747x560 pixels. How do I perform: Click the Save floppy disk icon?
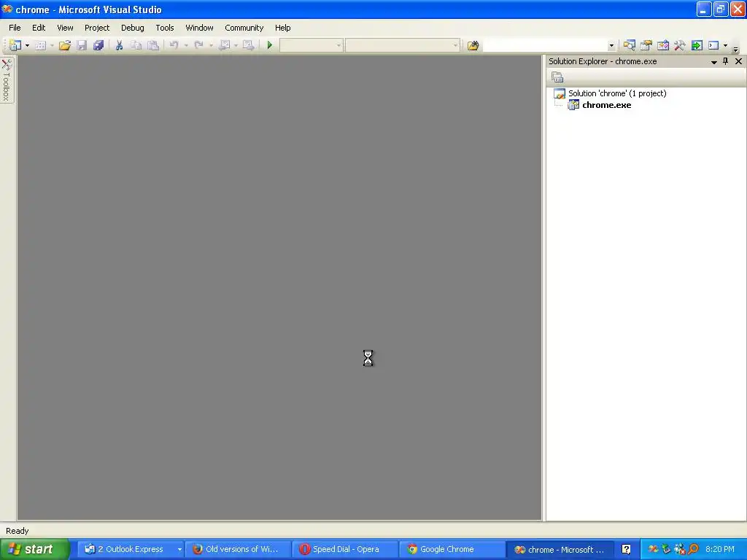pyautogui.click(x=82, y=45)
